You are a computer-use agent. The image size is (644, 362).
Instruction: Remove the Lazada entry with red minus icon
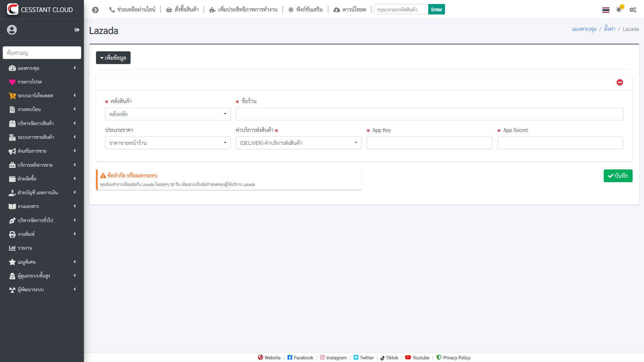click(x=620, y=82)
